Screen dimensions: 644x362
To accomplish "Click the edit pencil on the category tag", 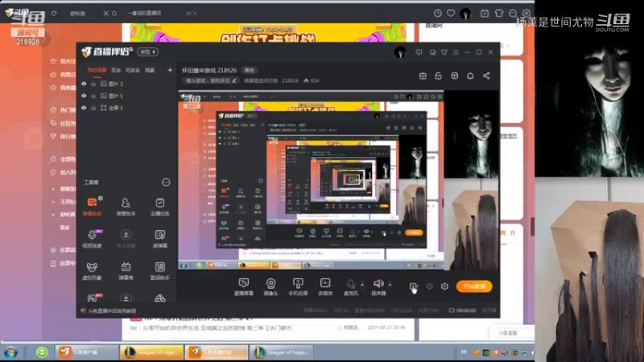I will 234,80.
